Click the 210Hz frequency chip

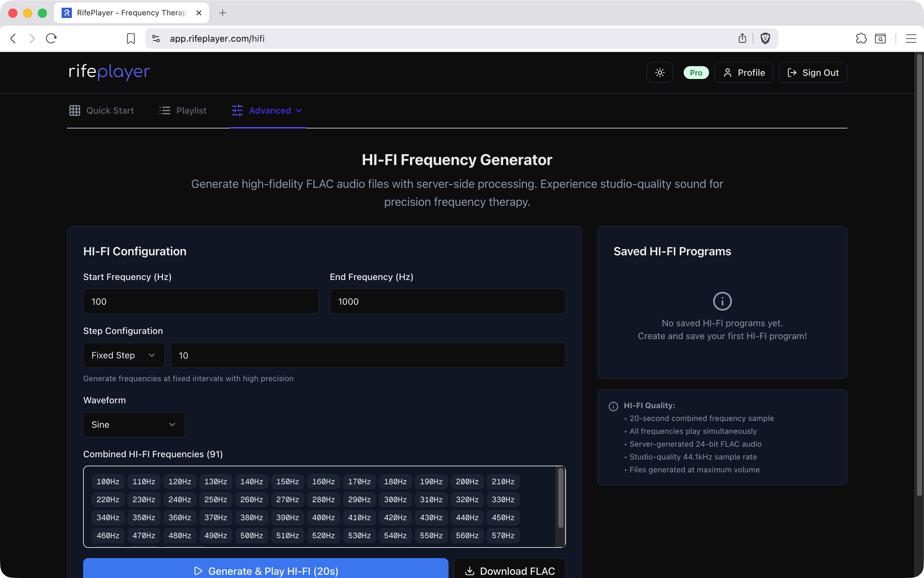503,482
